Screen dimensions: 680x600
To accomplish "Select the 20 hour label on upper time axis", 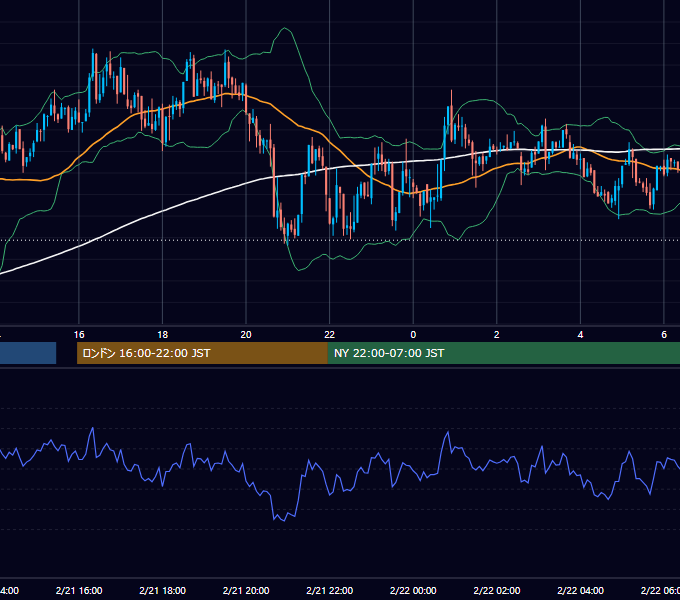I will point(246,335).
